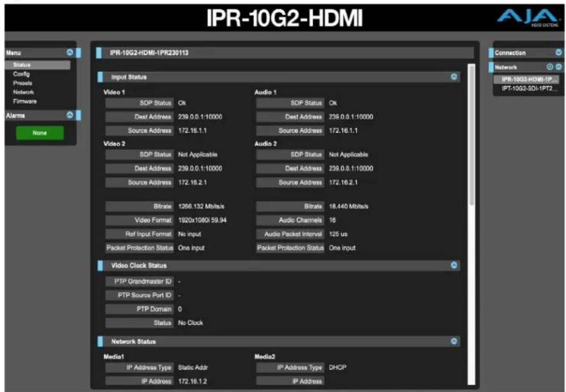This screenshot has width=566, height=392.
Task: Click the Media2 heading
Action: (265, 357)
